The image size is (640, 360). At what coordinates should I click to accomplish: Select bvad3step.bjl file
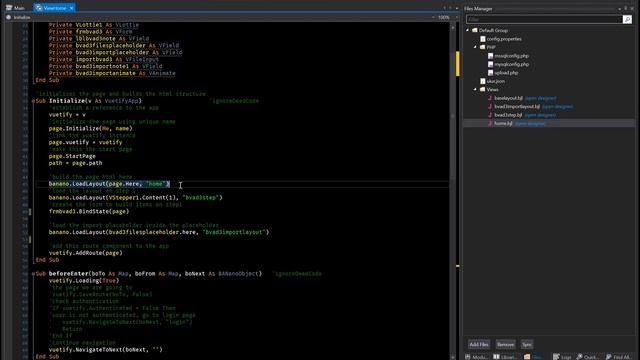click(508, 115)
